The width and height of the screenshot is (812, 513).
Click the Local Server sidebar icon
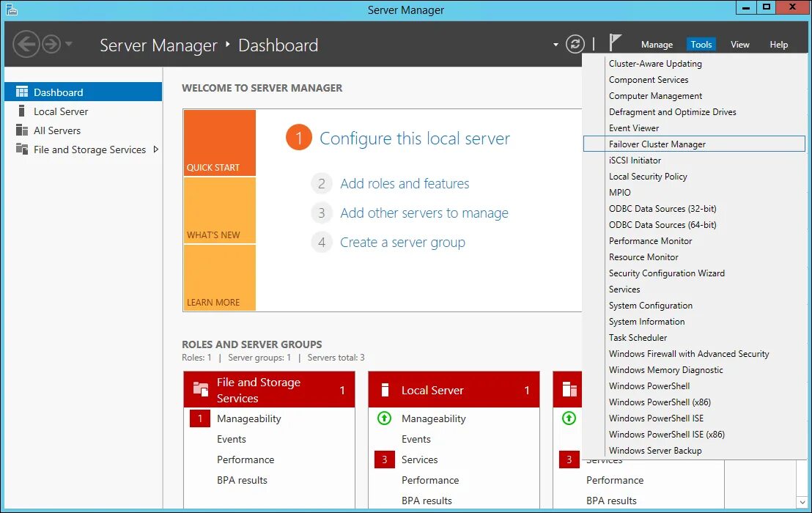pyautogui.click(x=22, y=111)
